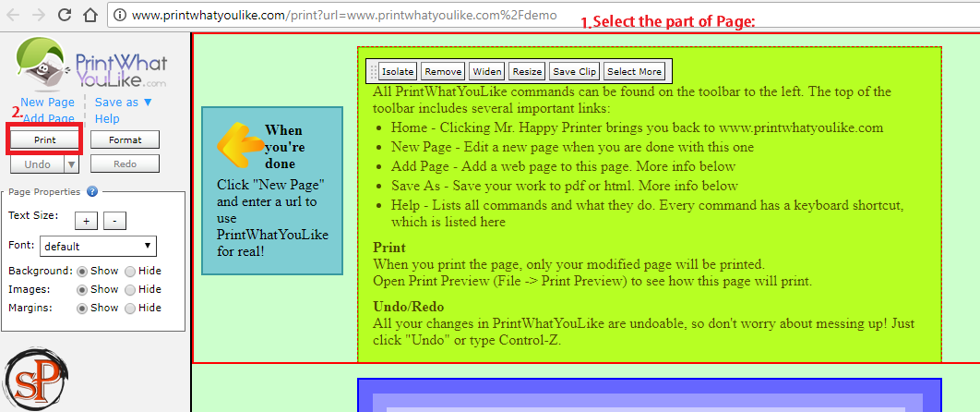Click the browser address bar URL
Image resolution: width=980 pixels, height=412 pixels.
[344, 15]
